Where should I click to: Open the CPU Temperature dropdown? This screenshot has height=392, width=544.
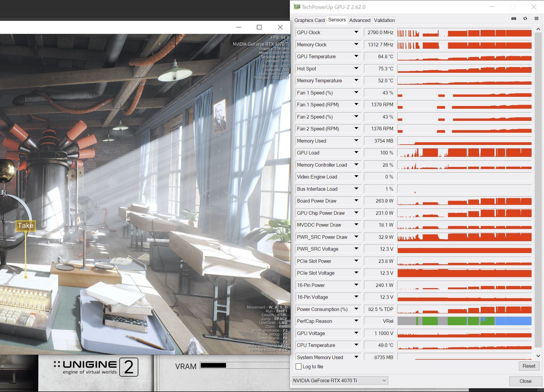(356, 345)
